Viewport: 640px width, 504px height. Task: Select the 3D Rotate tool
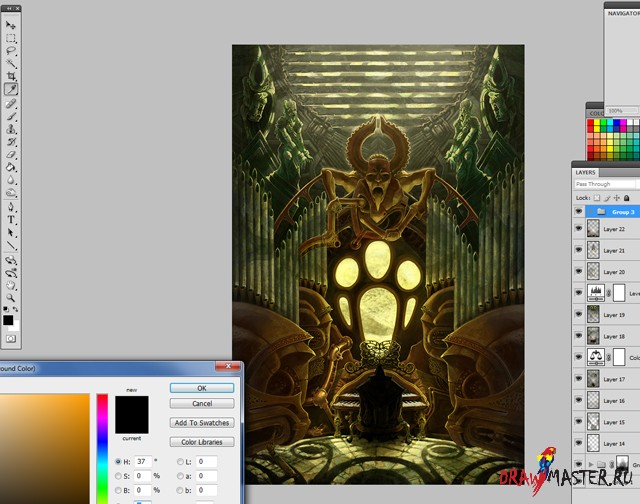[11, 260]
